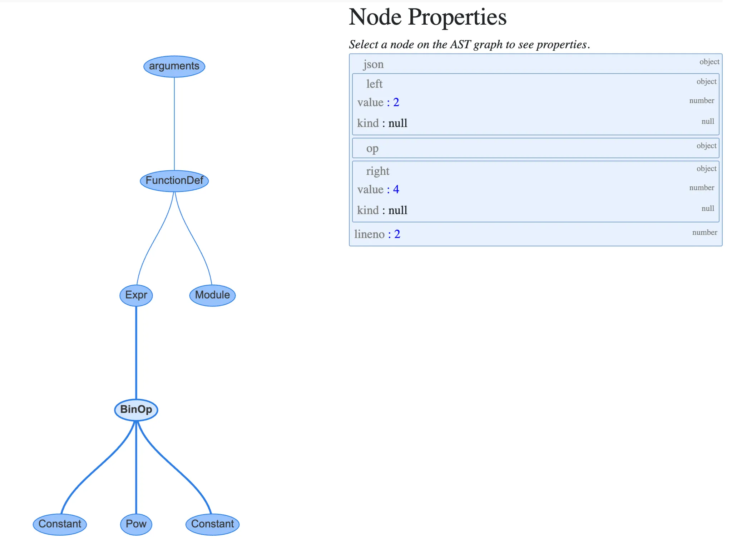Screen dimensions: 732x560
Task: Select the right Constant leaf node
Action: click(x=212, y=524)
